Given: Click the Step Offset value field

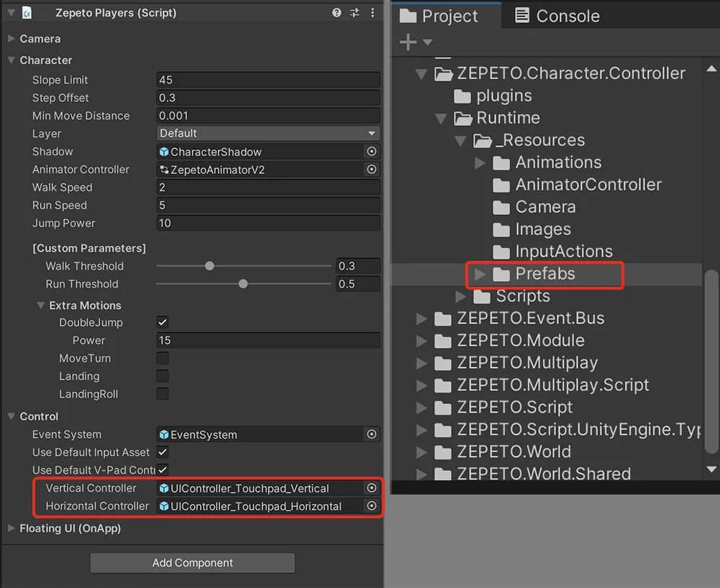Looking at the screenshot, I should click(x=268, y=98).
